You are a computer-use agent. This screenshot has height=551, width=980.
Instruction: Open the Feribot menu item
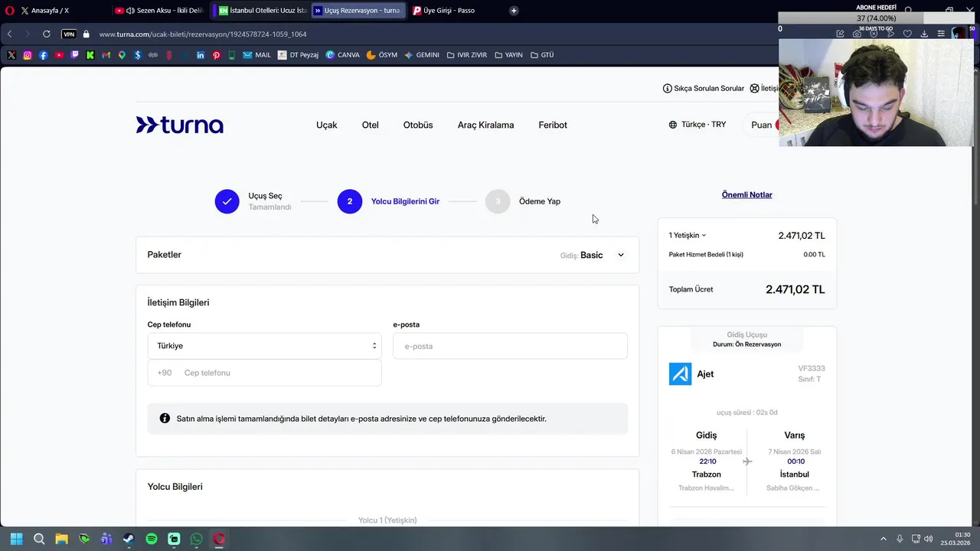point(553,125)
